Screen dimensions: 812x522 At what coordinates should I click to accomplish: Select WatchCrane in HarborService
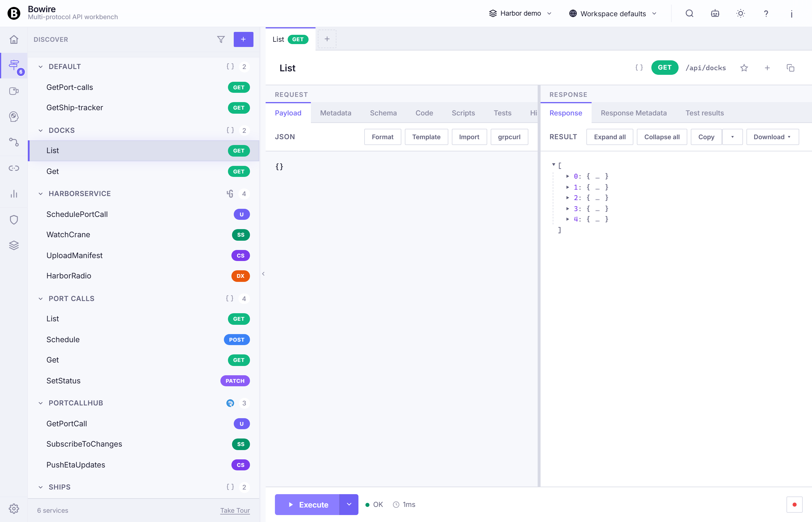(x=144, y=235)
